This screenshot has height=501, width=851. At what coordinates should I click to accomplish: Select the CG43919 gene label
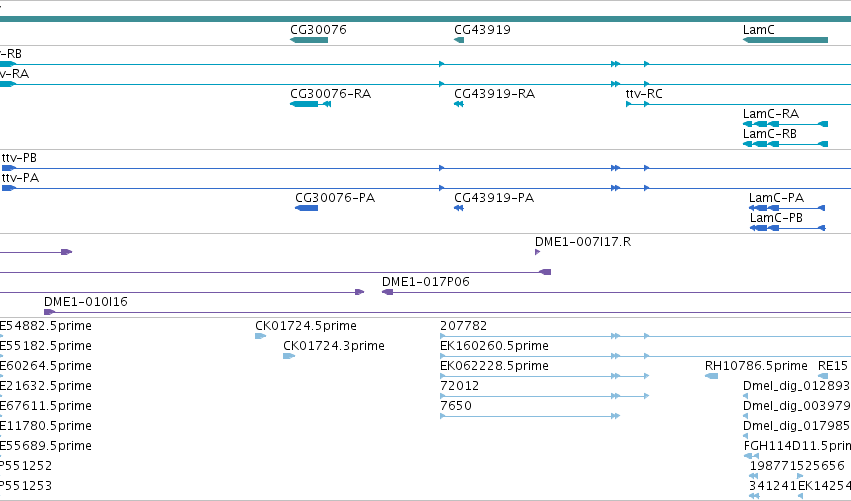pyautogui.click(x=482, y=30)
